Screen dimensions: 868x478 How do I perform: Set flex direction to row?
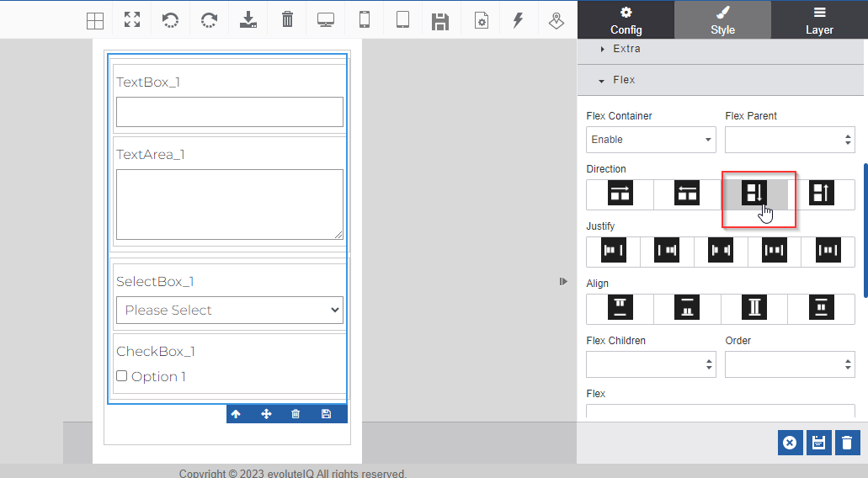tap(620, 193)
